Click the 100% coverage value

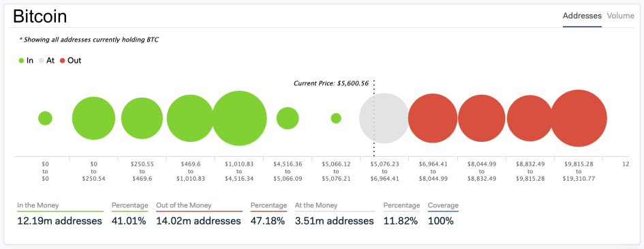(441, 220)
